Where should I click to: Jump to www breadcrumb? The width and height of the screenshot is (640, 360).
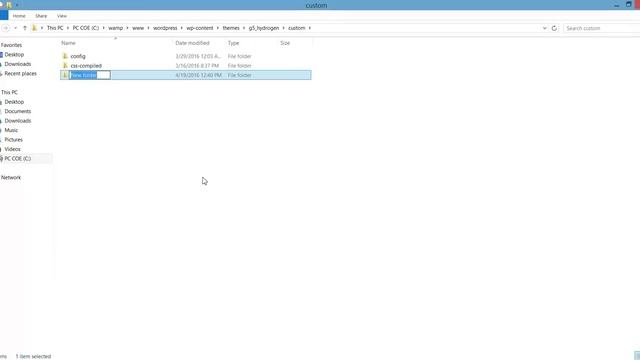click(x=138, y=28)
